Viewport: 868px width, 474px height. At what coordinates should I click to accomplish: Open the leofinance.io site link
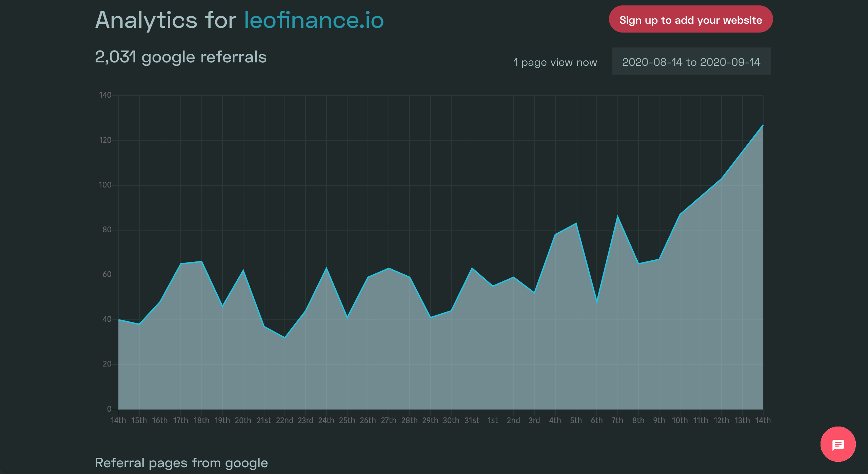(x=314, y=20)
